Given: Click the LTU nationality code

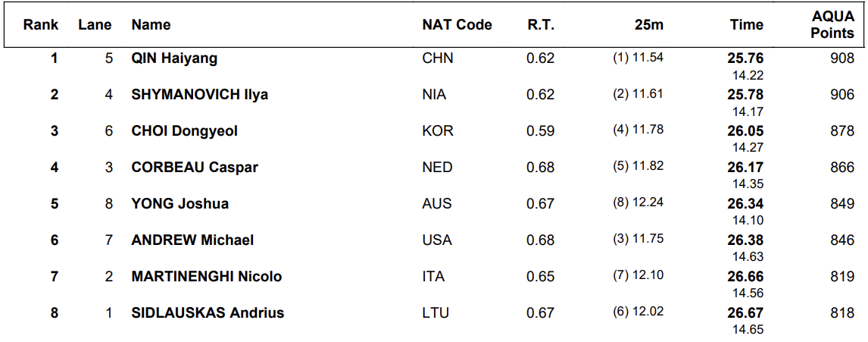Looking at the screenshot, I should [x=436, y=313].
